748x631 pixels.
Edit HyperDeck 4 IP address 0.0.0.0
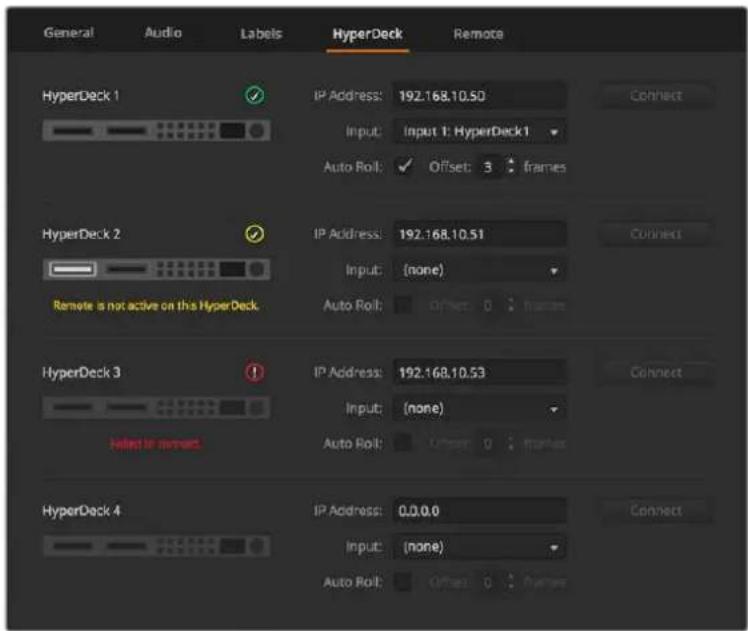[479, 511]
